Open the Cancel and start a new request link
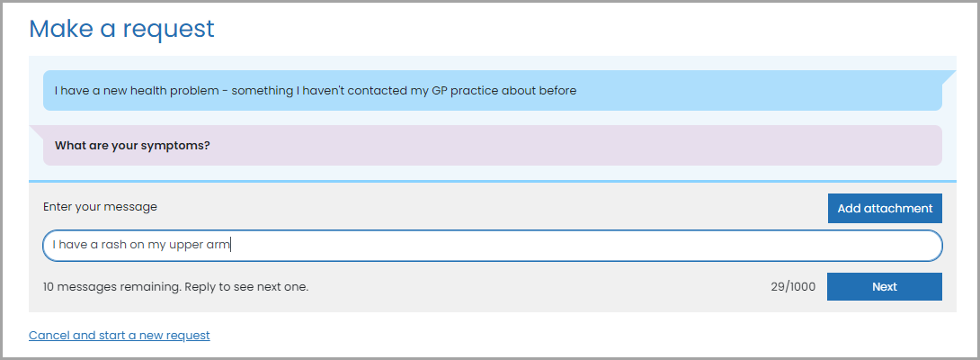This screenshot has height=360, width=980. (x=119, y=336)
